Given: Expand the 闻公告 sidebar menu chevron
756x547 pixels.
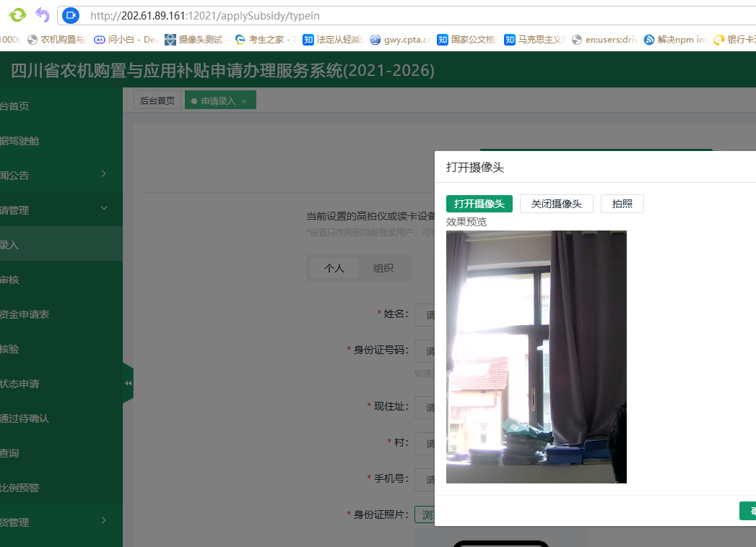Looking at the screenshot, I should 104,173.
